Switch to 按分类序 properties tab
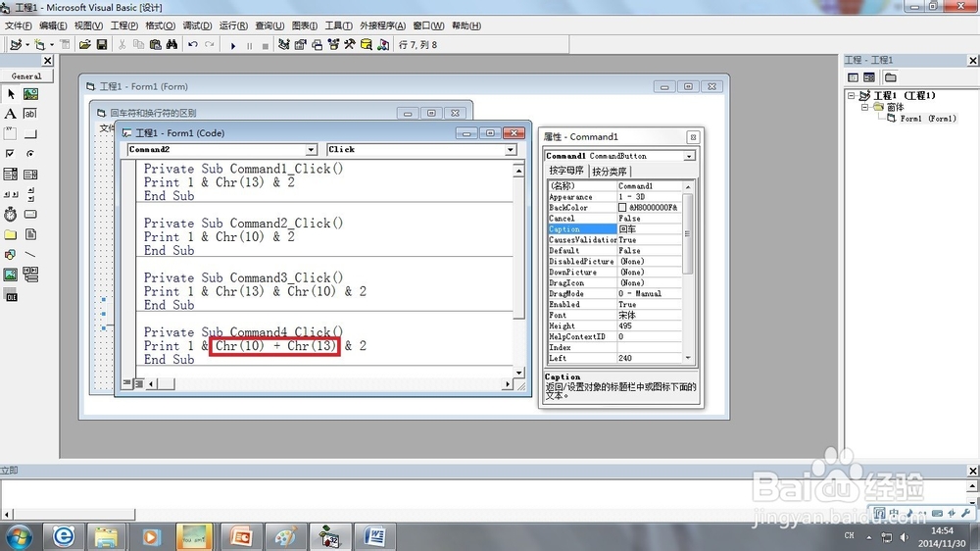Image resolution: width=980 pixels, height=551 pixels. pos(610,172)
